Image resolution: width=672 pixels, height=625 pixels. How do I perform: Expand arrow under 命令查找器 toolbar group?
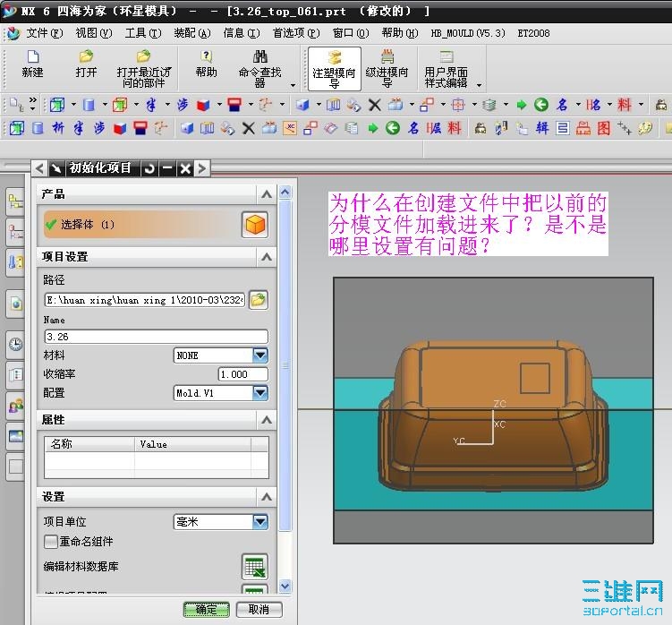point(293,85)
